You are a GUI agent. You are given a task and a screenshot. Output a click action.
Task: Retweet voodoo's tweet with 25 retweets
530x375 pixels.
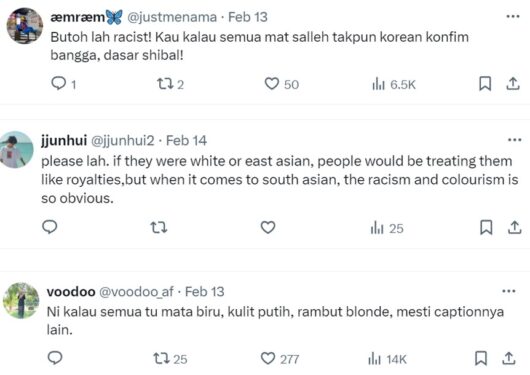(162, 358)
